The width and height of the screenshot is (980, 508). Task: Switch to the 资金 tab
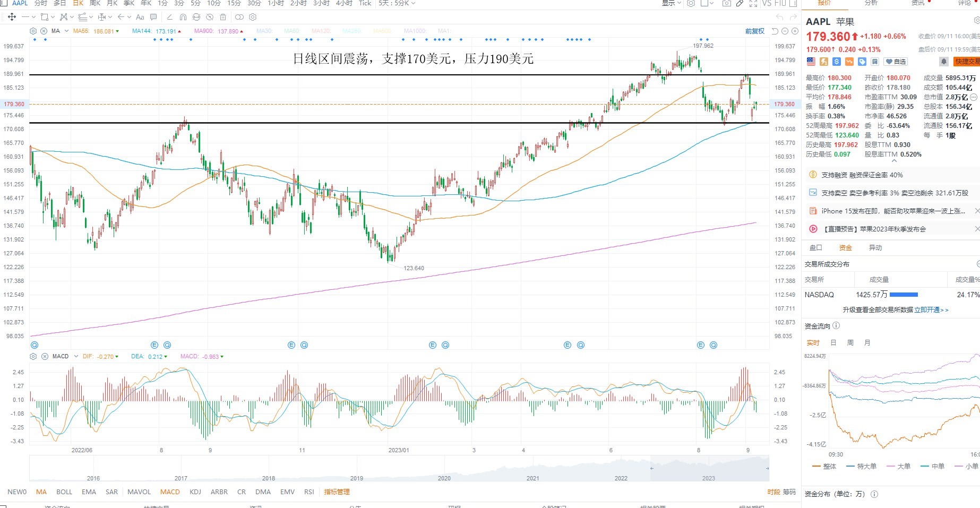tap(845, 248)
